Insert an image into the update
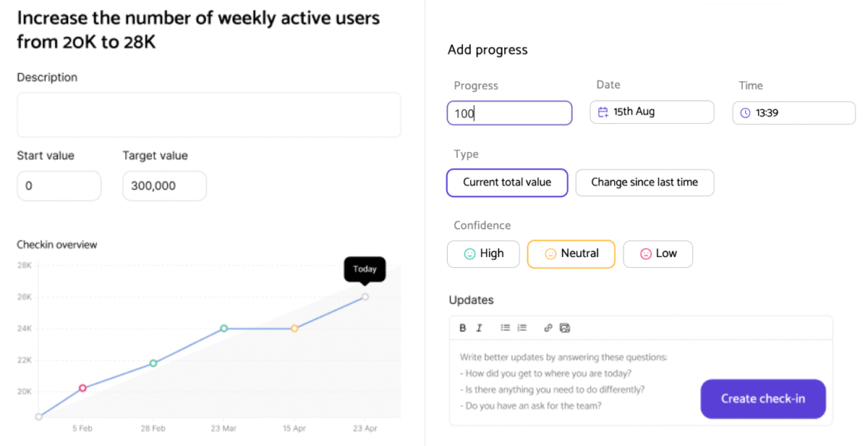Image resolution: width=868 pixels, height=446 pixels. pyautogui.click(x=565, y=328)
